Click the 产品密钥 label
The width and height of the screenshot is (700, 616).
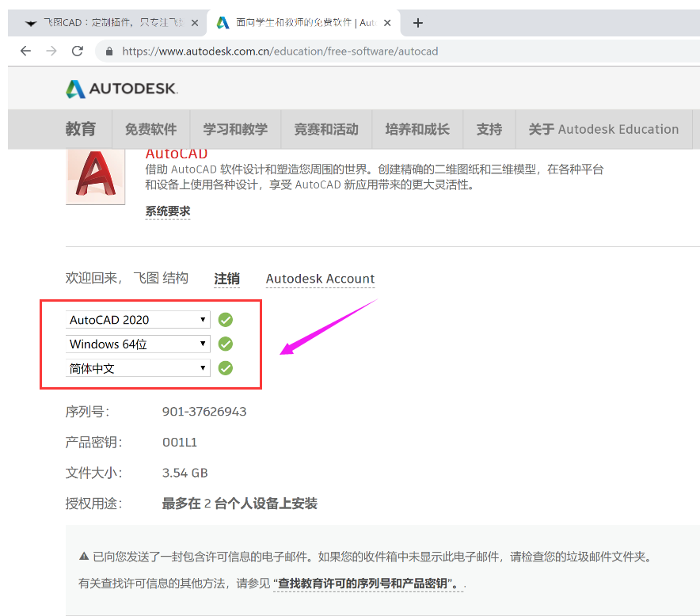[x=93, y=442]
